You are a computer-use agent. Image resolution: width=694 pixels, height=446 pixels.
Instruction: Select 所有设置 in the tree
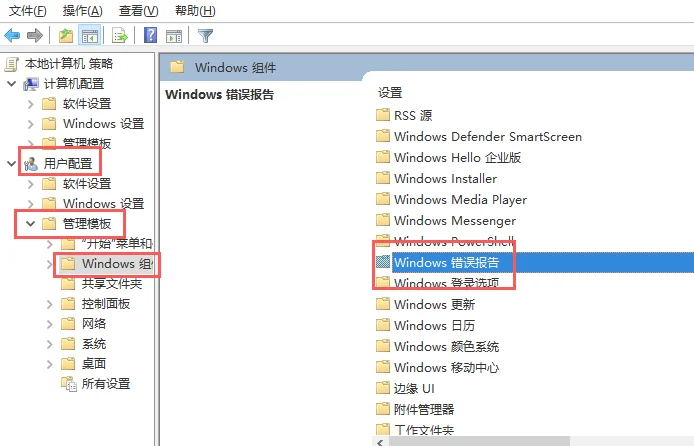click(x=106, y=384)
